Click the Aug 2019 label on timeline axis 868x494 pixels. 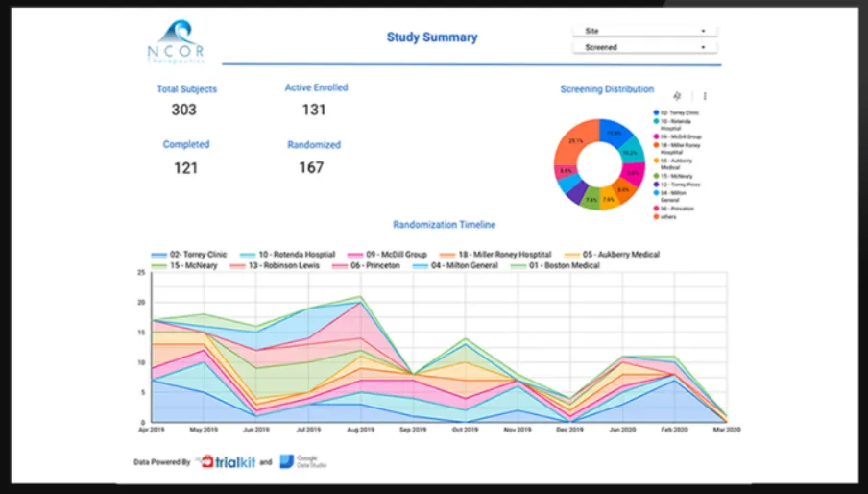[360, 430]
